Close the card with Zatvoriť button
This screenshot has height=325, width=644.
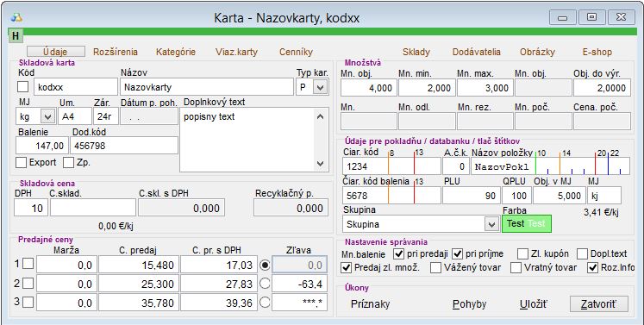coord(599,304)
